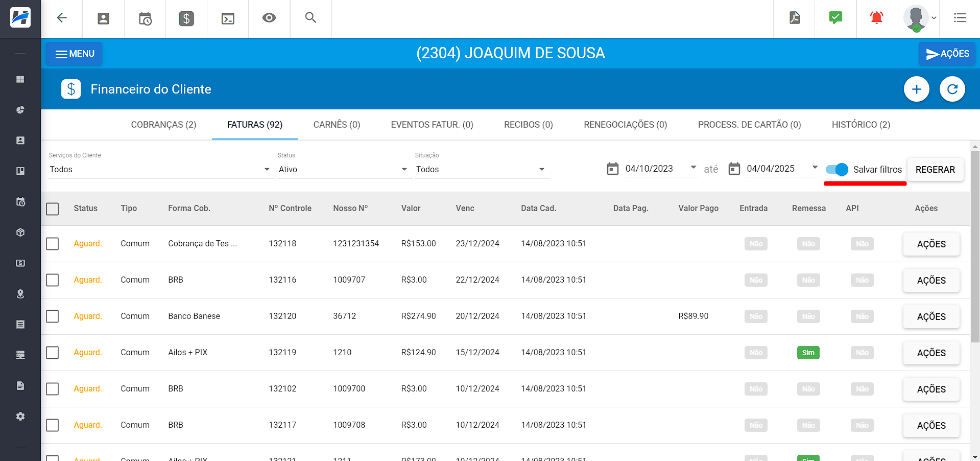The width and height of the screenshot is (980, 461).
Task: Check the row with control number 132118
Action: tap(53, 244)
